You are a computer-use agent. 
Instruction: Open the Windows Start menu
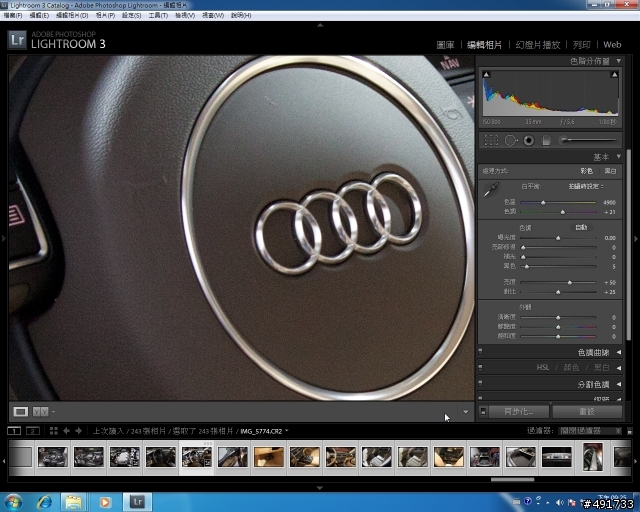point(13,502)
